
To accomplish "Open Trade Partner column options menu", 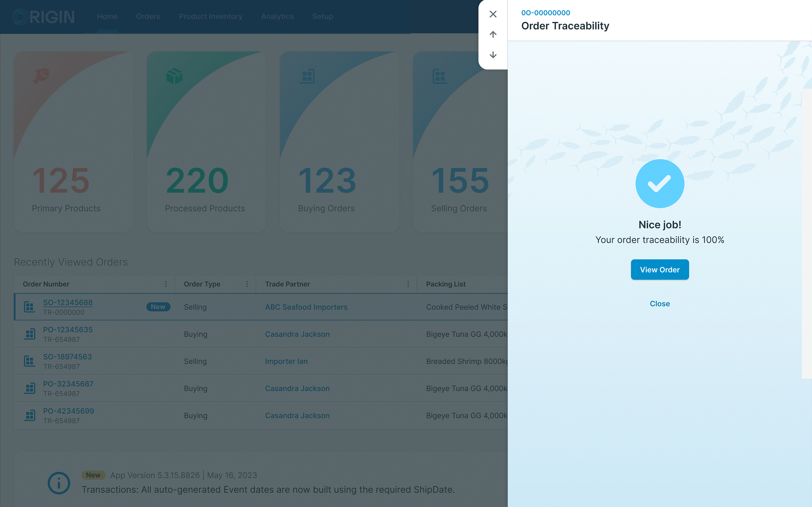I will [408, 284].
